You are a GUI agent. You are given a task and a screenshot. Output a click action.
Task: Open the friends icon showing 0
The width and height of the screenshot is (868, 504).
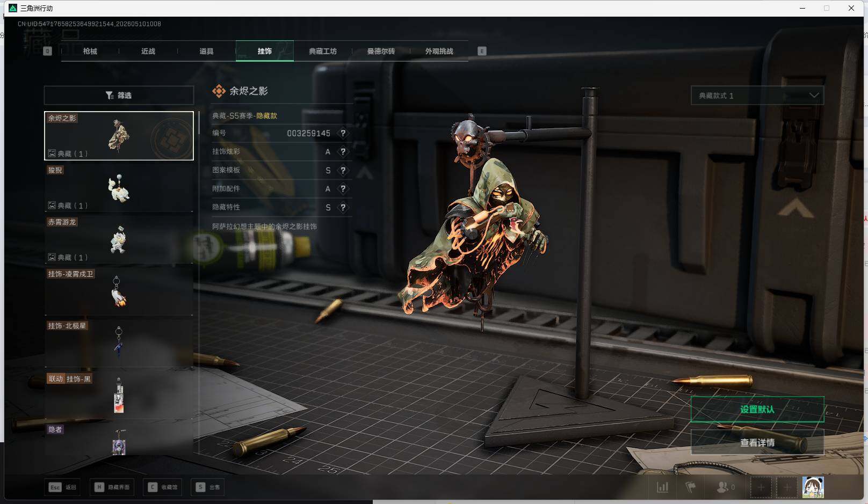click(726, 487)
